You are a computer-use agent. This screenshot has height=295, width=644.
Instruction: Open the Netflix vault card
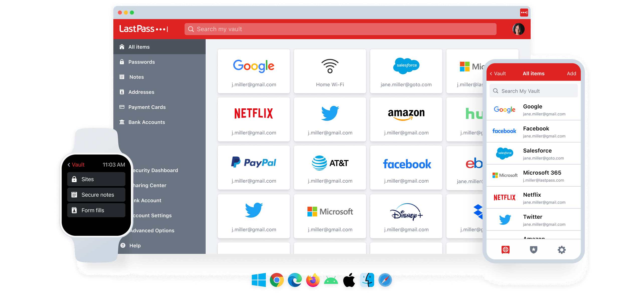pos(254,119)
